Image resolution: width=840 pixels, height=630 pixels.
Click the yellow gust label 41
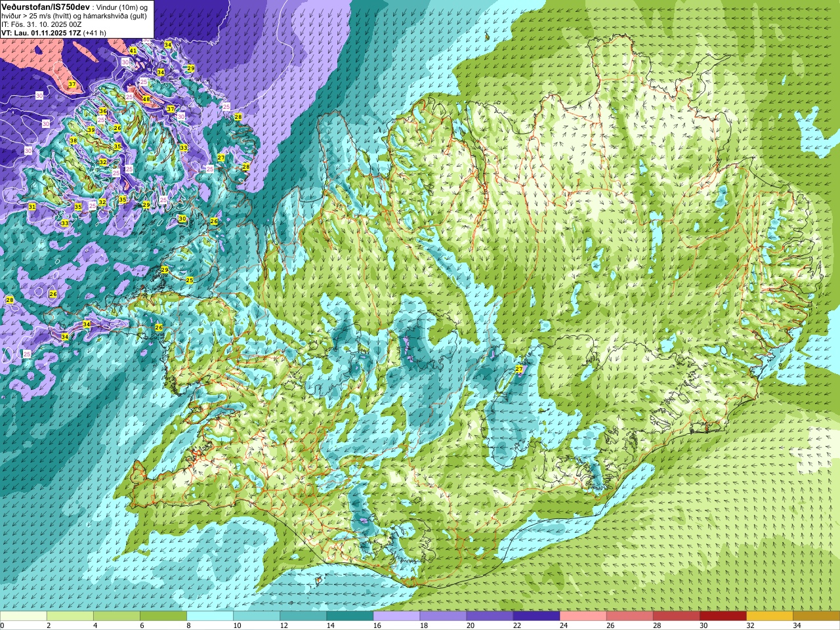coord(133,51)
